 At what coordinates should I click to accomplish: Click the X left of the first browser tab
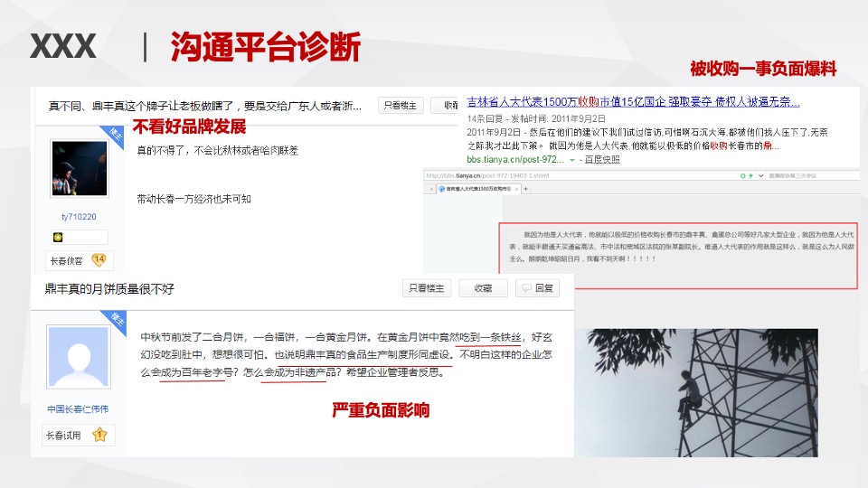[431, 189]
